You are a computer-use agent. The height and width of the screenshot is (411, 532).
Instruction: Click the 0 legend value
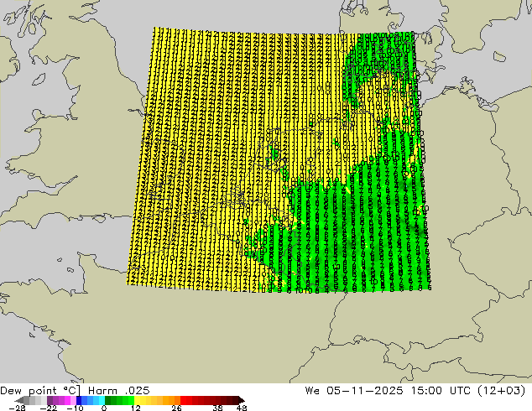(104, 408)
